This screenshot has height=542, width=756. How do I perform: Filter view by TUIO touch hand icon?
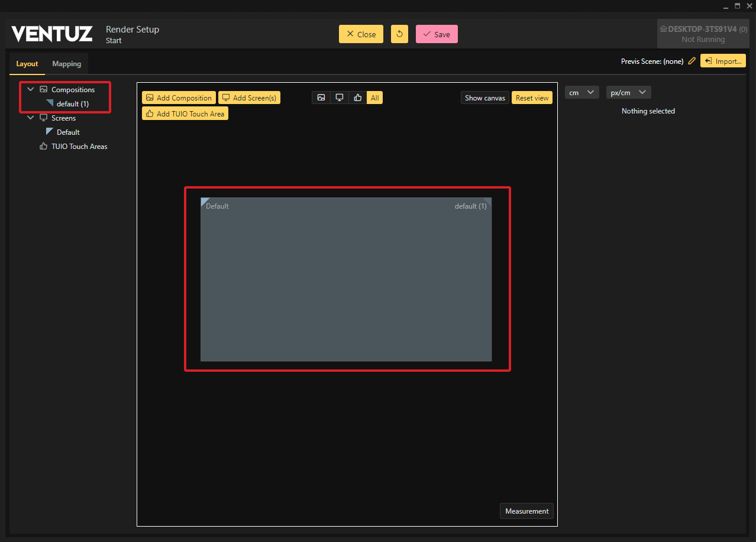(357, 98)
